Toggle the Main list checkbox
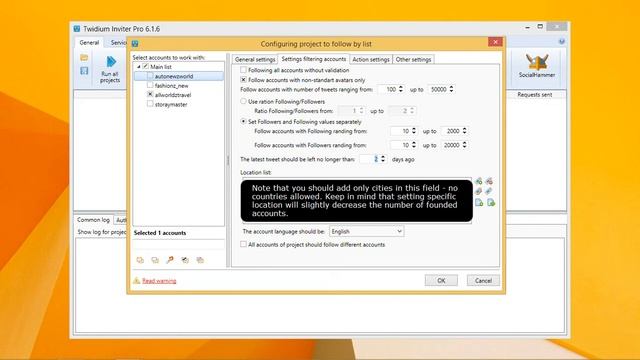 coord(146,66)
